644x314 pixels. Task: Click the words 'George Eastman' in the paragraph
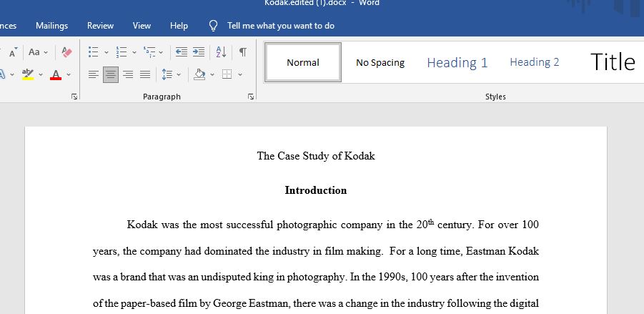252,304
